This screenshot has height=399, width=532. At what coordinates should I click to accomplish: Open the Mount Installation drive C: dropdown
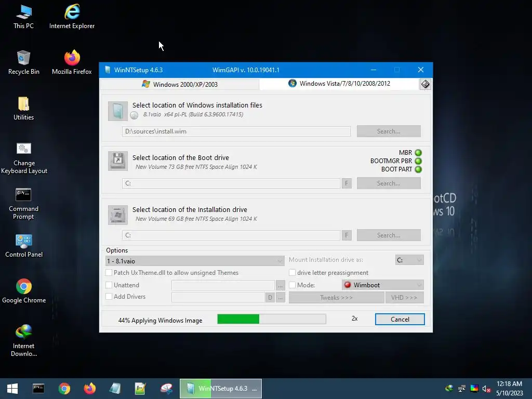click(x=409, y=260)
